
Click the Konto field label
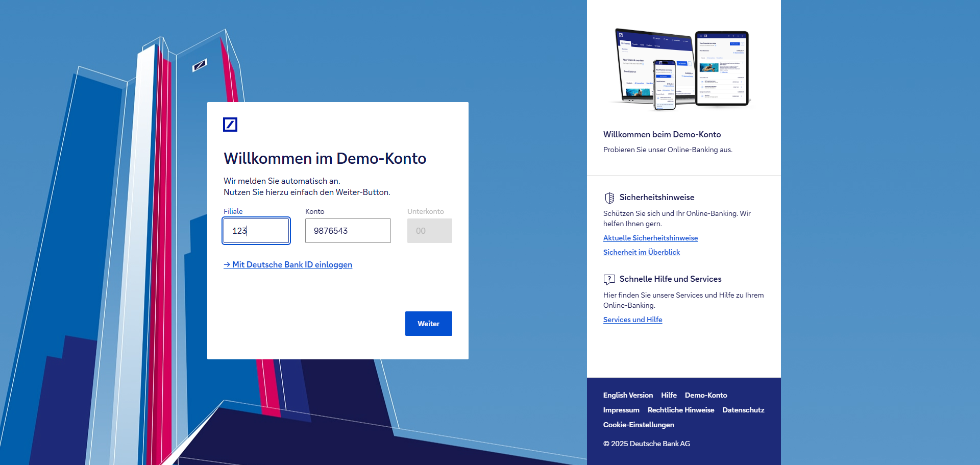315,211
